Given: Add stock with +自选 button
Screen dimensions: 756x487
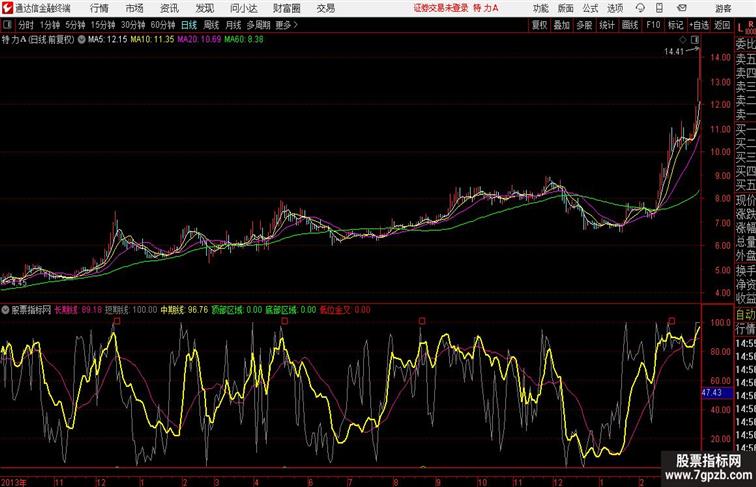Looking at the screenshot, I should 699,25.
